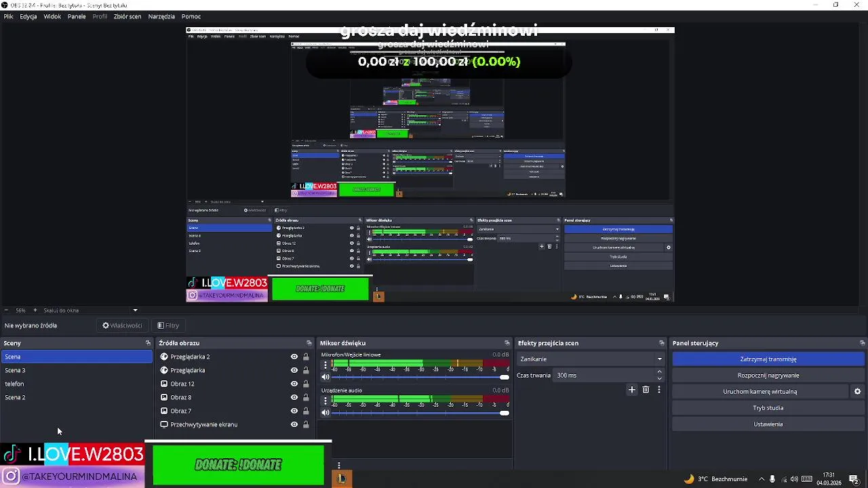Mute the Mikrofon/Wejście liniowe channel

(x=325, y=377)
